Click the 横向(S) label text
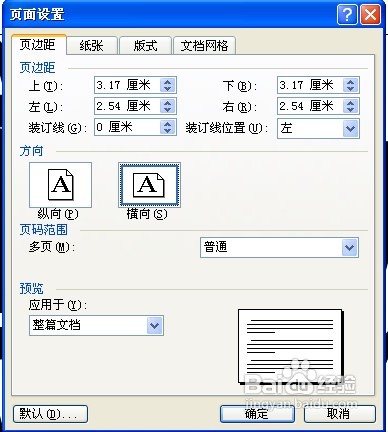 [x=147, y=214]
